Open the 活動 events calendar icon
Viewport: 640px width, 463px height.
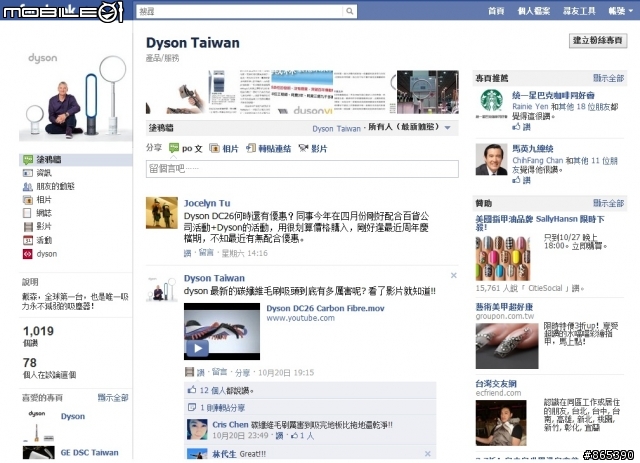[28, 240]
